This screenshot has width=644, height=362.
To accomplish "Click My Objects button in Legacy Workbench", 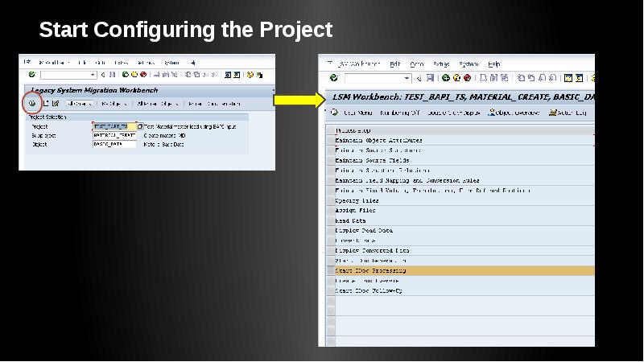I will point(114,104).
